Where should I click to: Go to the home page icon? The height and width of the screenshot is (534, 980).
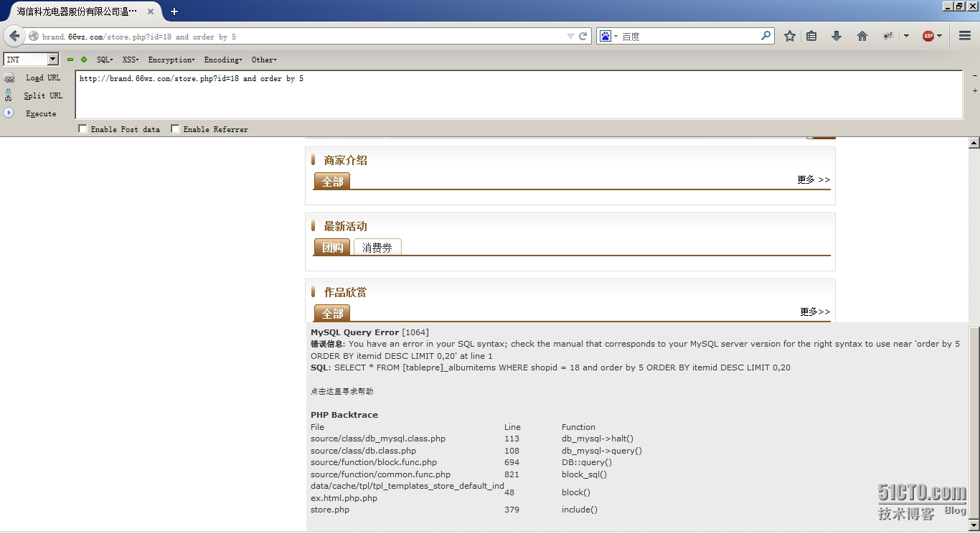(x=862, y=36)
